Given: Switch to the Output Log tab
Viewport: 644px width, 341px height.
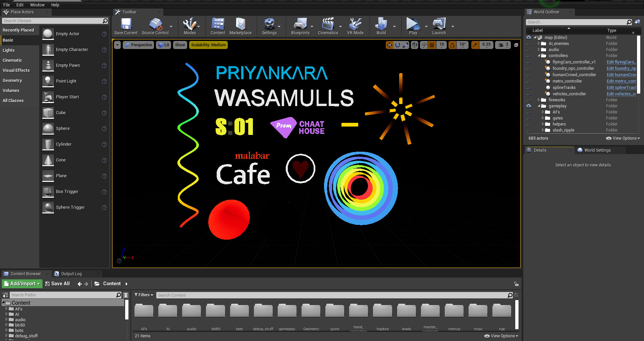Looking at the screenshot, I should (71, 274).
